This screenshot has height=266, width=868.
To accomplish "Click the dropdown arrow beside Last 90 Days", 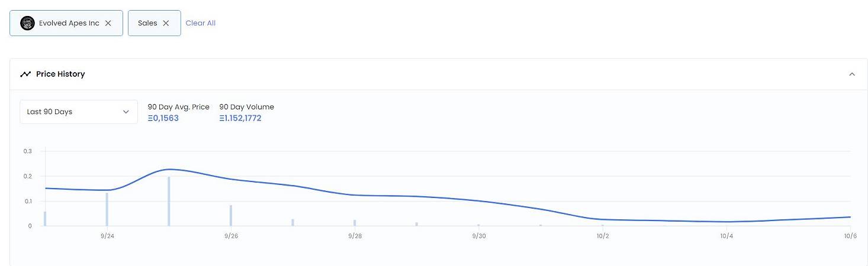I will 126,112.
